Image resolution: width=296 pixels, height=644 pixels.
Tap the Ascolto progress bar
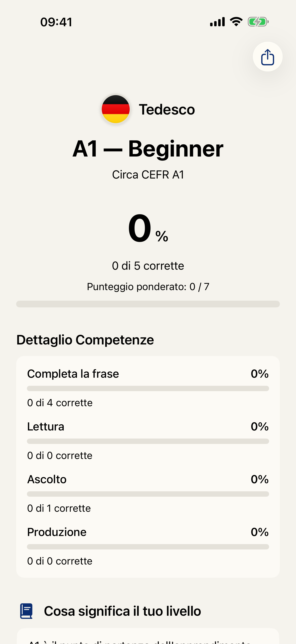148,494
